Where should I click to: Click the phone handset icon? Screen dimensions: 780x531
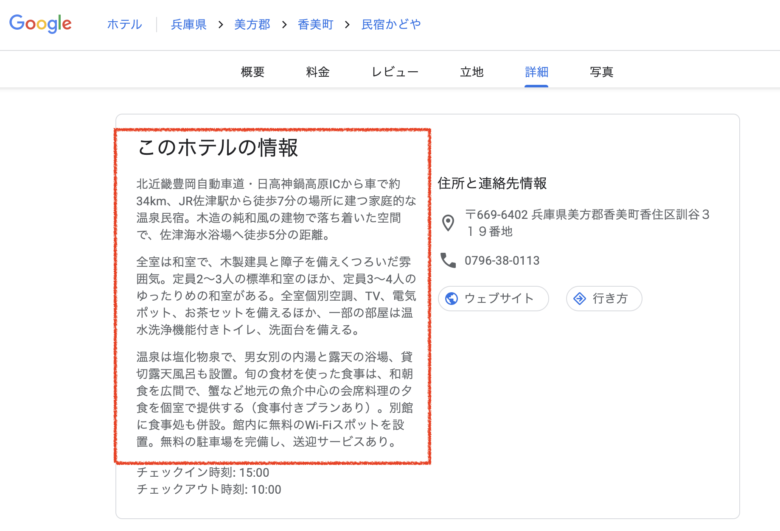click(448, 260)
